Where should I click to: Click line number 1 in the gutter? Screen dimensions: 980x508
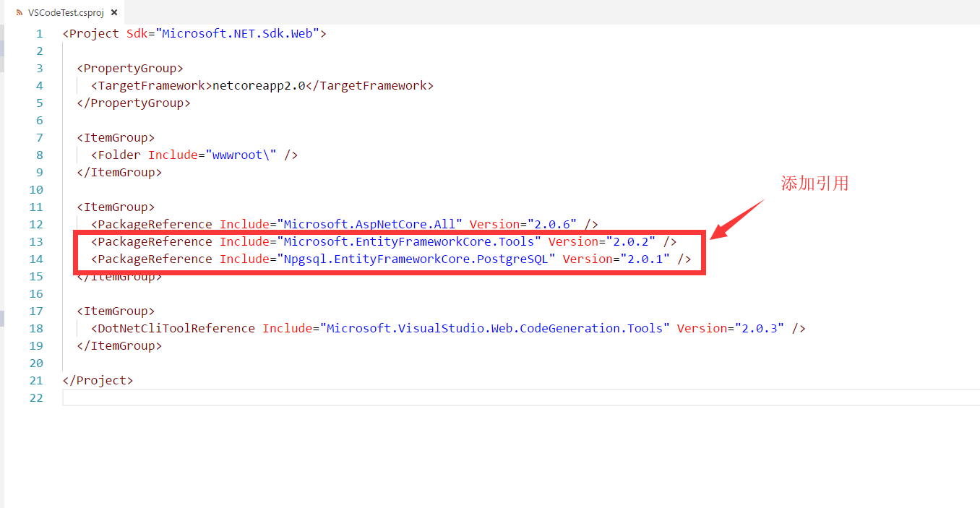39,34
